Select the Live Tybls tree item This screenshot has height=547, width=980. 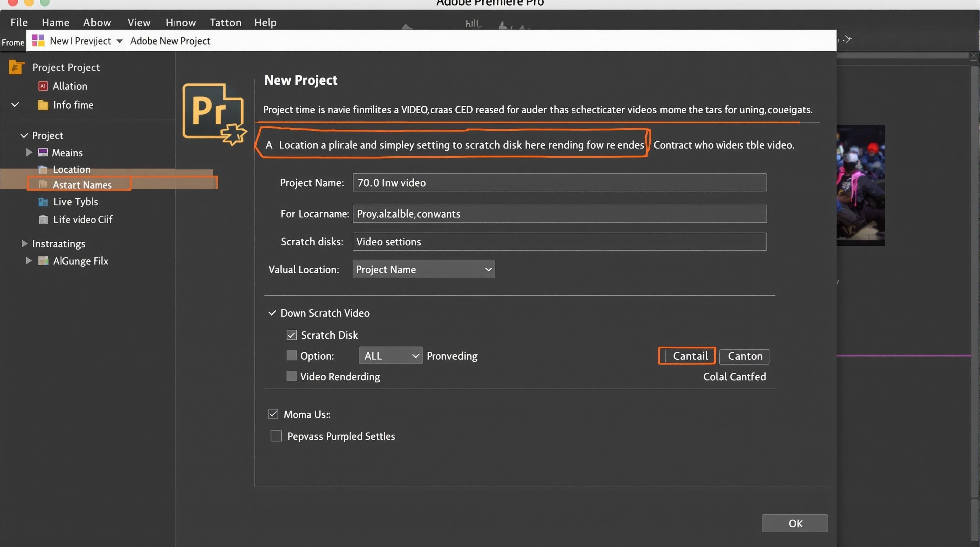click(x=75, y=202)
